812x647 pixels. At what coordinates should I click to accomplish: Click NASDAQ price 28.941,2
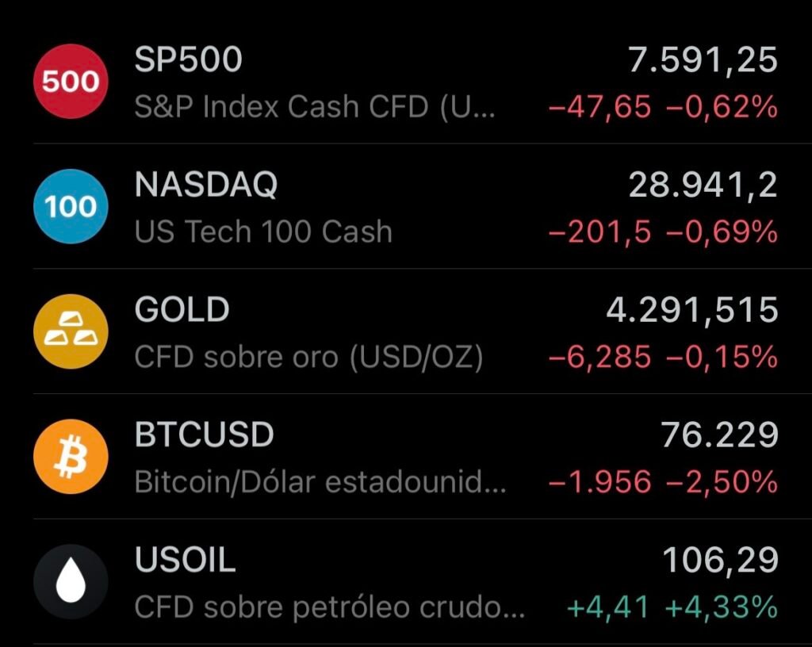coord(703,185)
